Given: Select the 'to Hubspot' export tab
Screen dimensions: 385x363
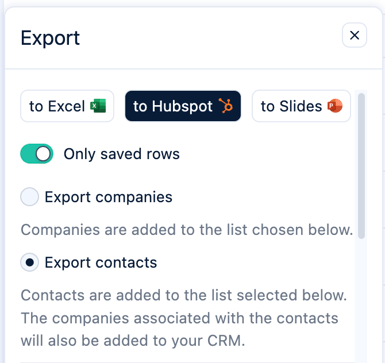Looking at the screenshot, I should (183, 106).
